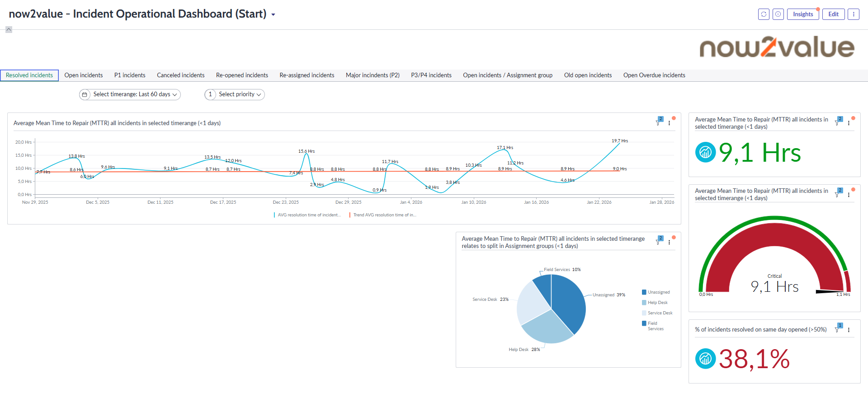The width and height of the screenshot is (868, 393).
Task: Open the Insights panel
Action: 803,14
